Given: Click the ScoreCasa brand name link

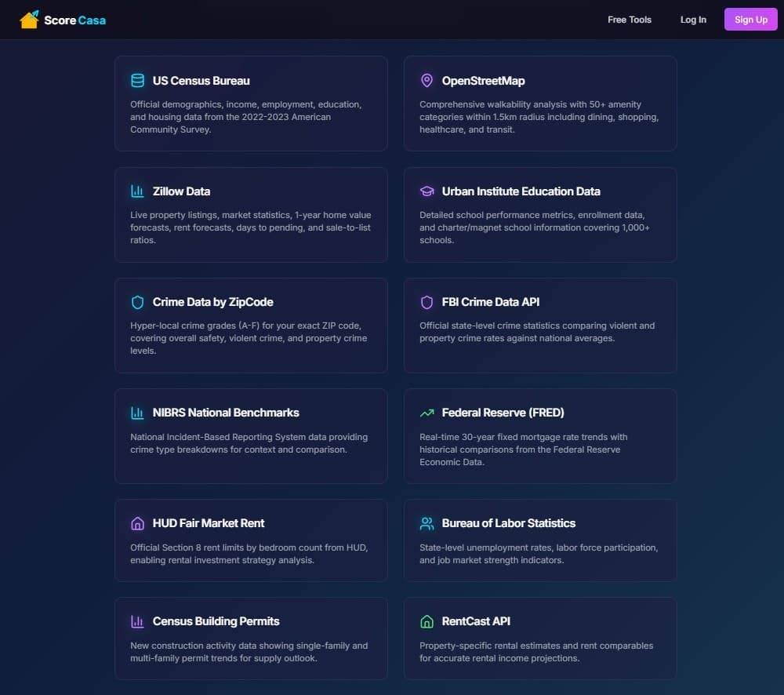Looking at the screenshot, I should tap(76, 19).
